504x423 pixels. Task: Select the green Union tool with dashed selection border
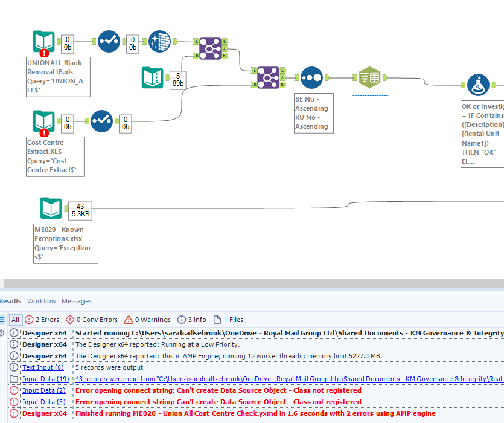point(369,77)
